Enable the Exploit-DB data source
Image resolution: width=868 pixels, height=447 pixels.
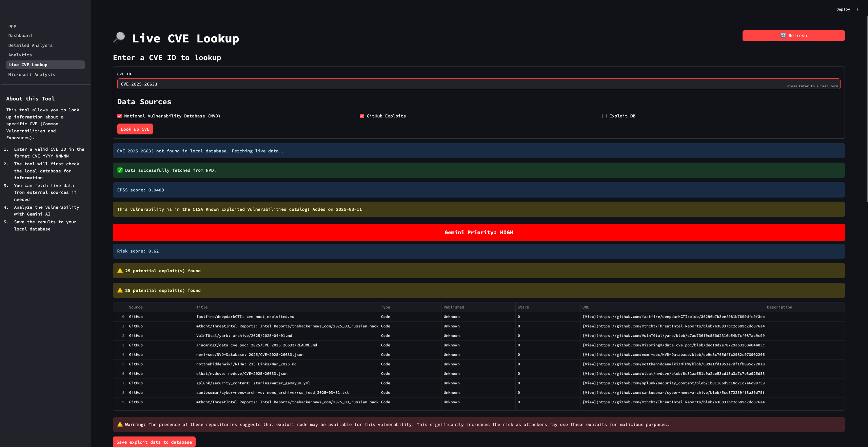pyautogui.click(x=604, y=116)
